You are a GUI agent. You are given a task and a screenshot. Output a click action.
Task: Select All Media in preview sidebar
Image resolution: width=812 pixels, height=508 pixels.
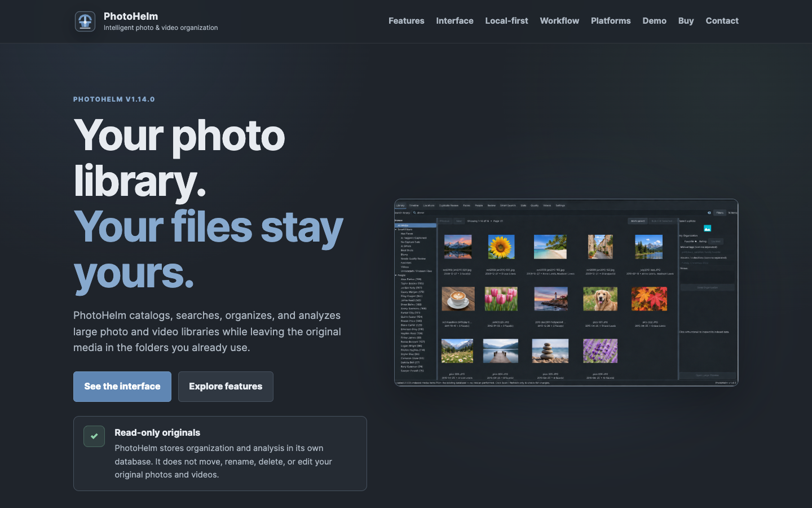tap(416, 225)
